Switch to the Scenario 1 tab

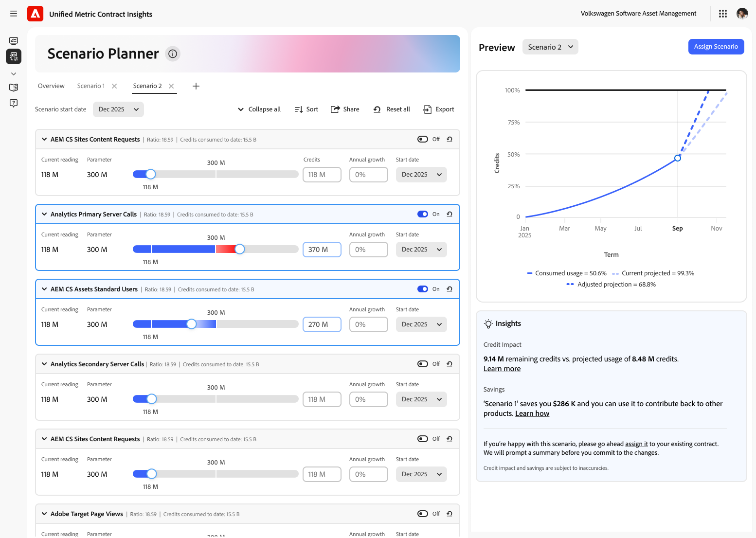point(91,86)
